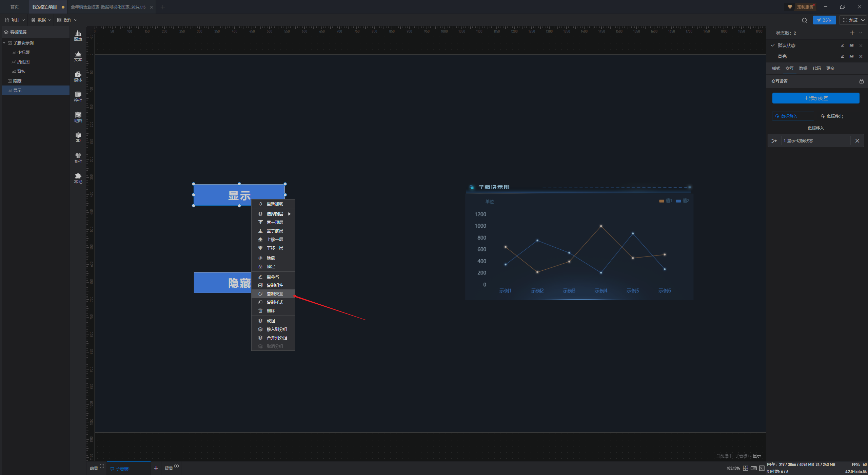Screen dimensions: 868x475
Task: Open the 地图 (map) component panel
Action: point(78,117)
